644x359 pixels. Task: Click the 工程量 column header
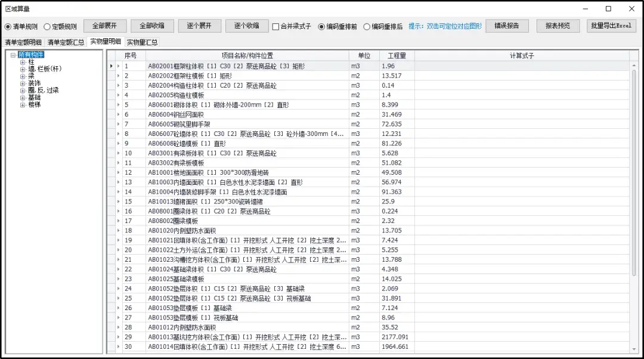pos(397,55)
